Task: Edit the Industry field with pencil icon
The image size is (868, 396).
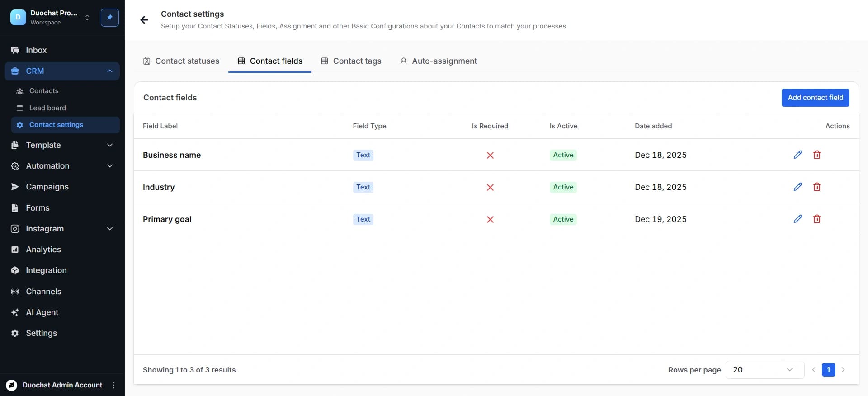Action: pyautogui.click(x=798, y=187)
